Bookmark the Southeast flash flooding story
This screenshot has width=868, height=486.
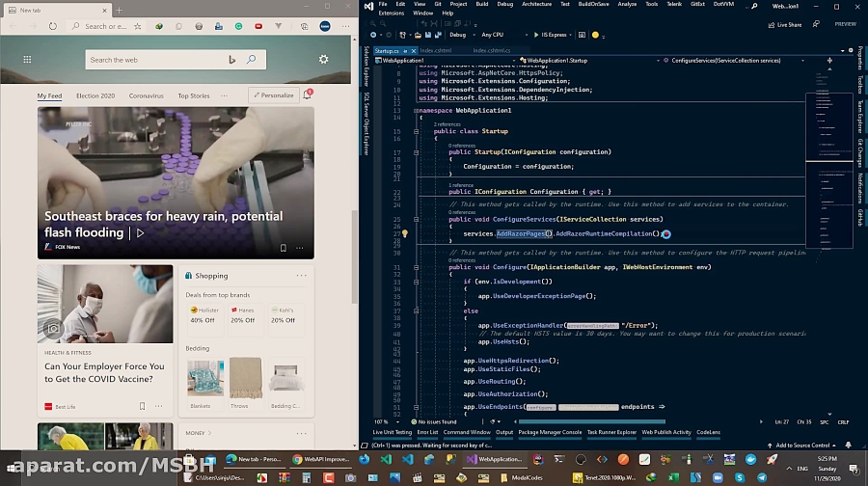coord(284,248)
